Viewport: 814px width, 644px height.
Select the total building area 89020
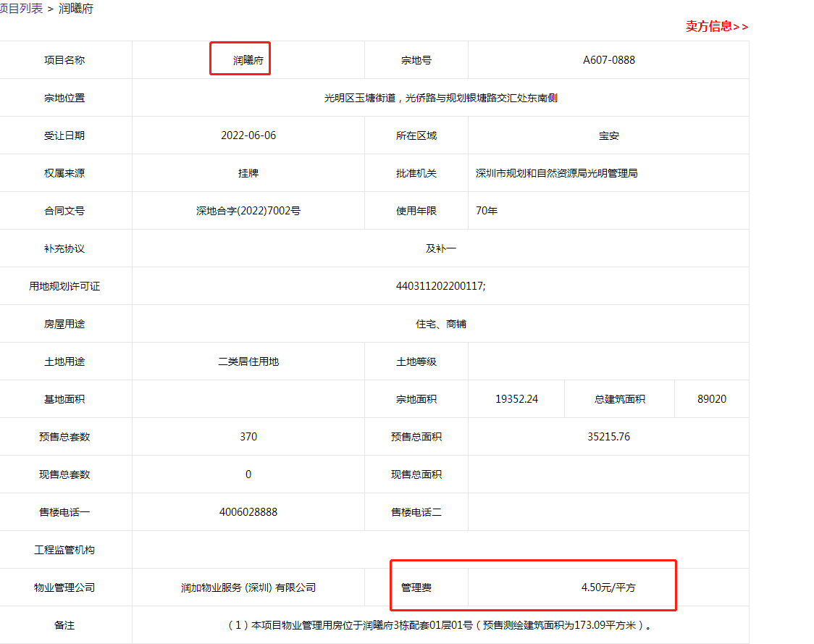tap(711, 399)
